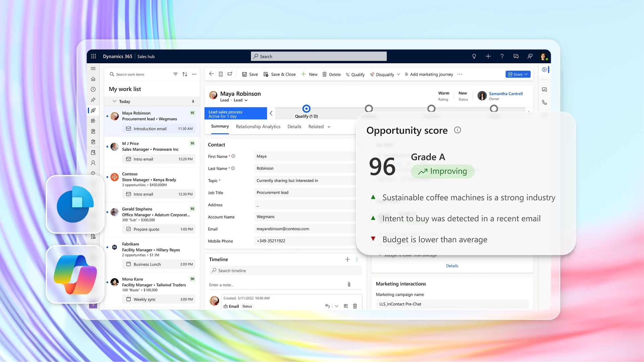Image resolution: width=644 pixels, height=362 pixels.
Task: Click Save & Close
Action: coord(280,74)
